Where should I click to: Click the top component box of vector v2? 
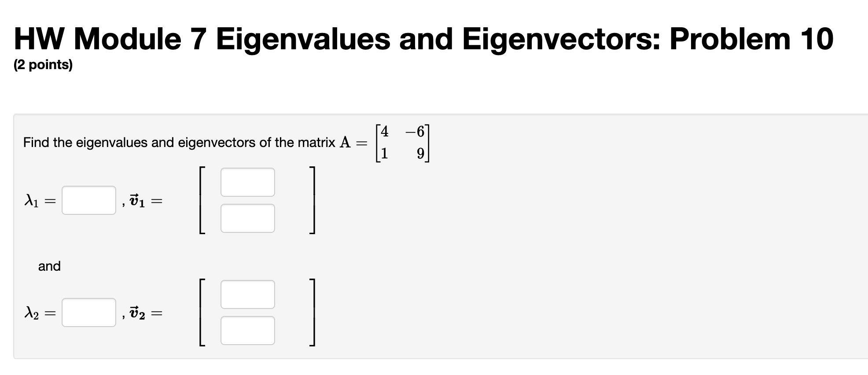tap(247, 294)
